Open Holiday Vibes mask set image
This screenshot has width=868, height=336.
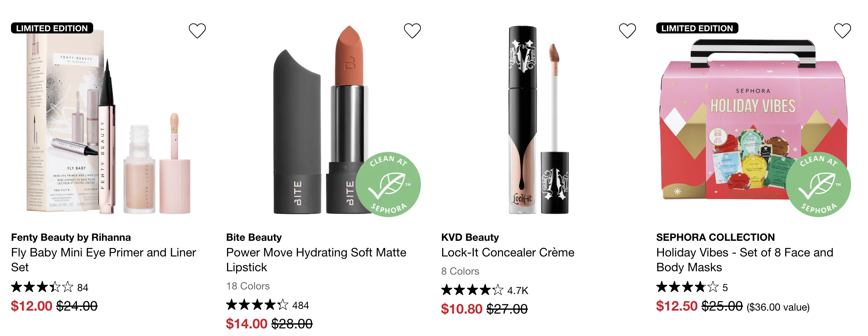[754, 123]
